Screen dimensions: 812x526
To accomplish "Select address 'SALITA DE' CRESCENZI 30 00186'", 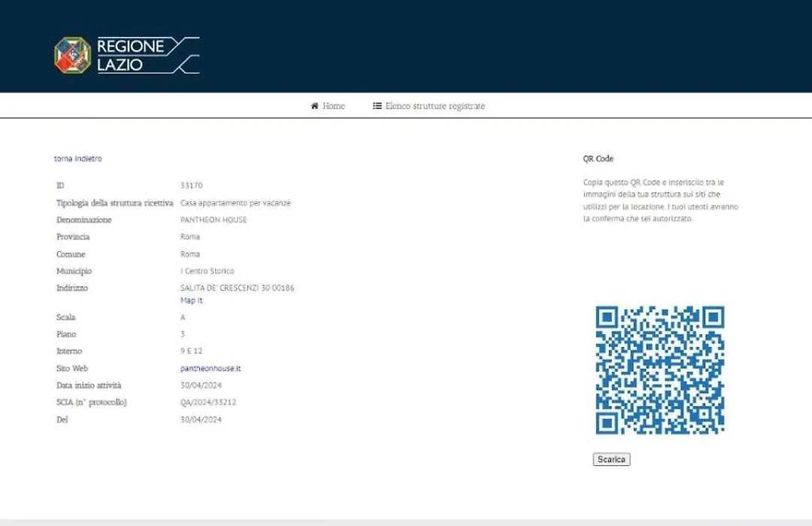I will pos(237,288).
